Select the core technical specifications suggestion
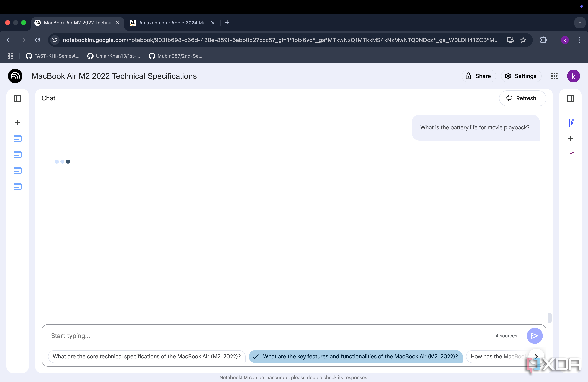Viewport: 588px width, 382px height. point(147,356)
